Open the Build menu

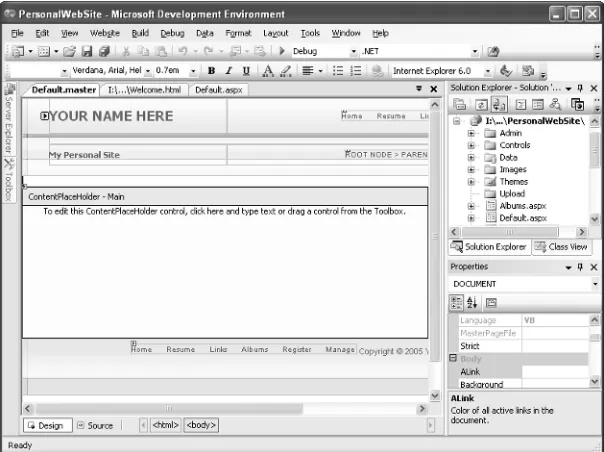pos(140,33)
